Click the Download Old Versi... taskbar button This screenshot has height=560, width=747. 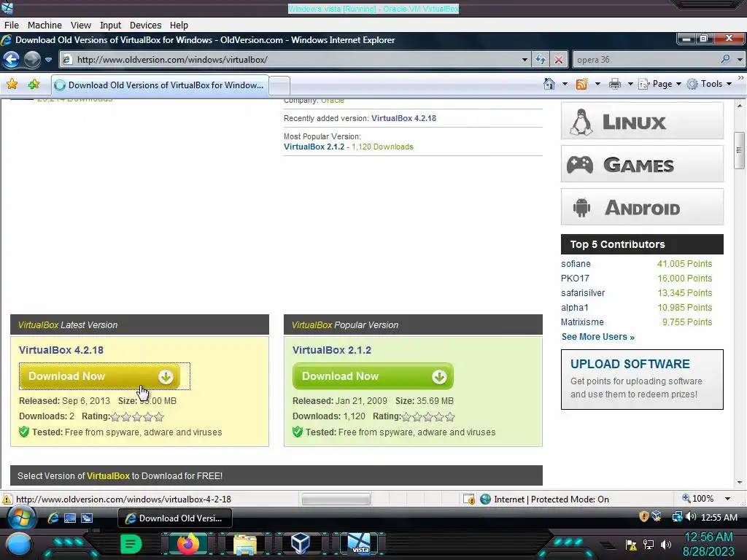pyautogui.click(x=175, y=518)
